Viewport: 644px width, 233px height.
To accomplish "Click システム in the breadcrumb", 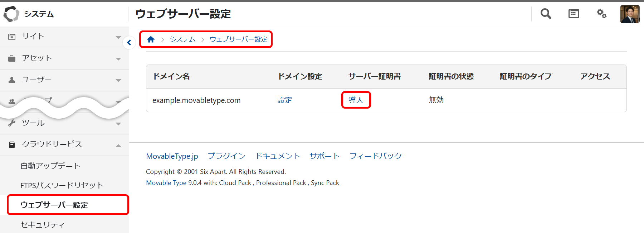I will point(182,39).
